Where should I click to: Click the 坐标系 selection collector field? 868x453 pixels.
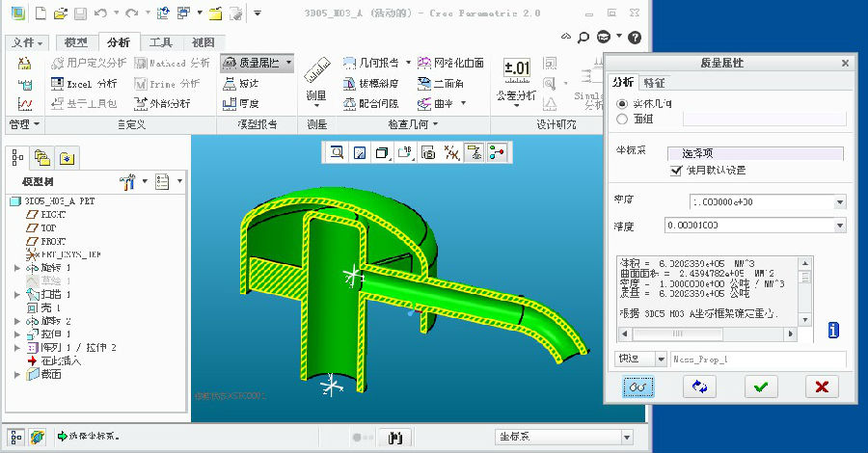pos(755,153)
